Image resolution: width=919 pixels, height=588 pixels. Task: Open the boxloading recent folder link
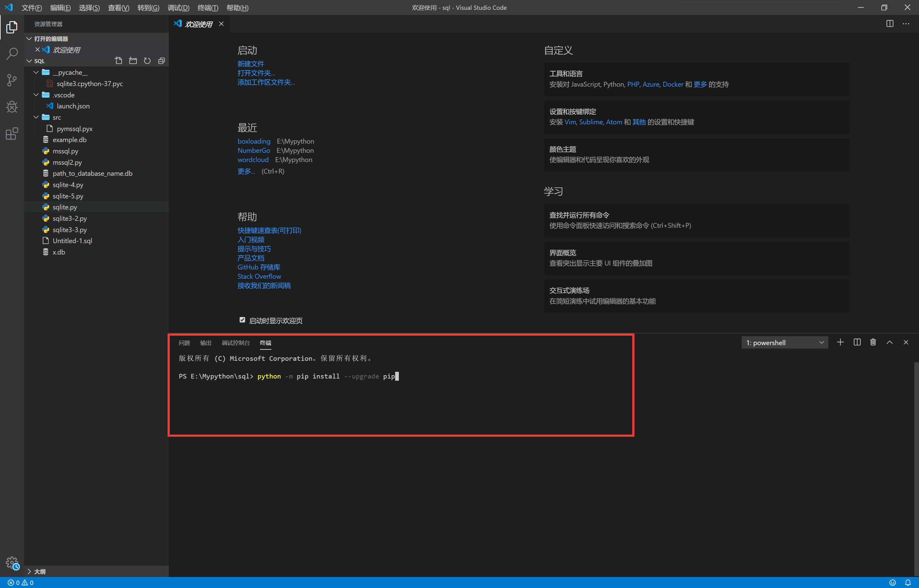[x=254, y=141]
